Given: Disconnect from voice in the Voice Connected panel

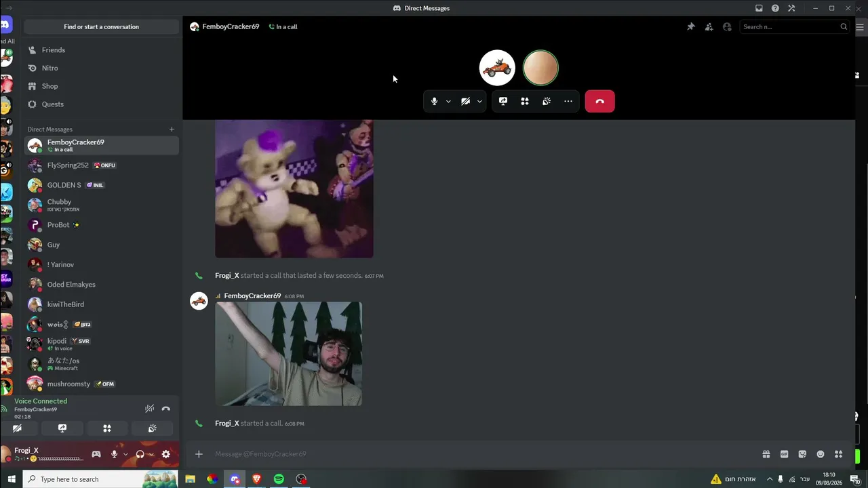Looking at the screenshot, I should pos(165,408).
